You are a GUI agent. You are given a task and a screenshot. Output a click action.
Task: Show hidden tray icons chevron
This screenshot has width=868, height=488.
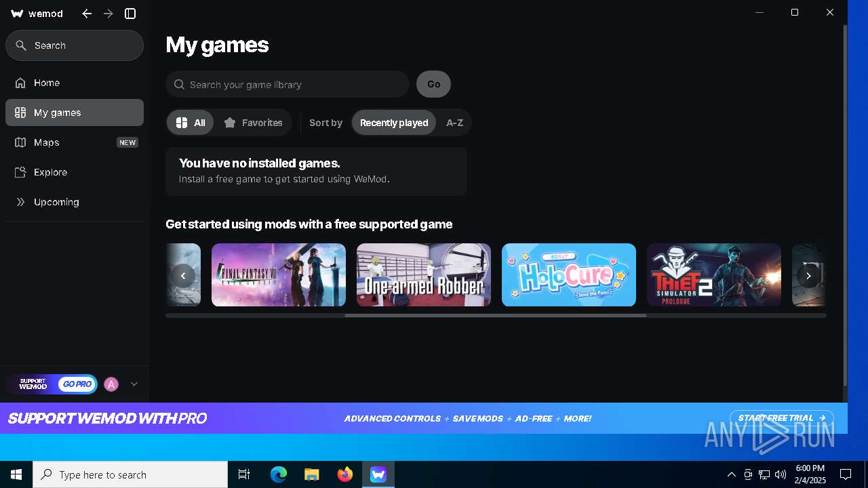pos(731,474)
